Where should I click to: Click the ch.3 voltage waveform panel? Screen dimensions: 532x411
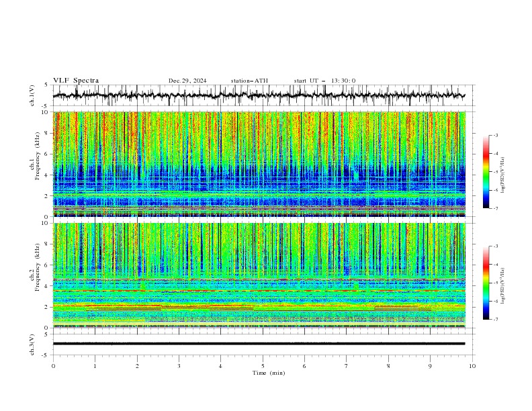click(x=264, y=345)
